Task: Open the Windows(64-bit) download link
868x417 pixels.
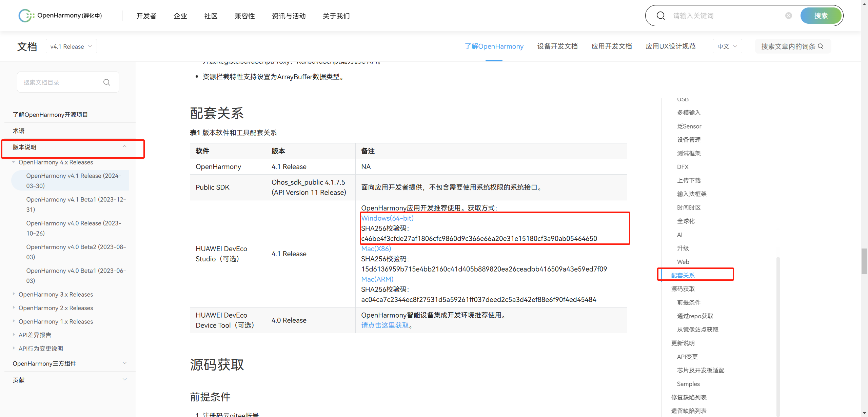Action: tap(387, 218)
